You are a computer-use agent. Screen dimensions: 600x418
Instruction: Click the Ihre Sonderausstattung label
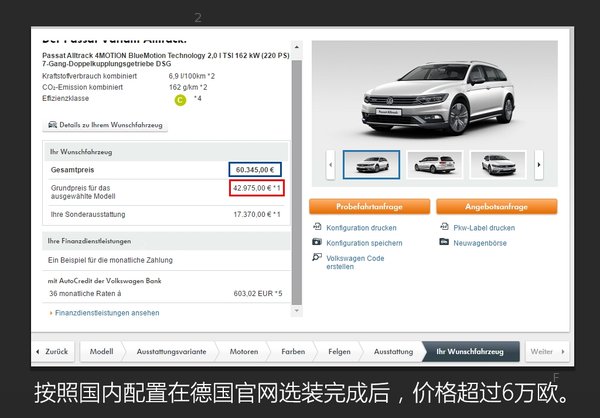coord(88,214)
